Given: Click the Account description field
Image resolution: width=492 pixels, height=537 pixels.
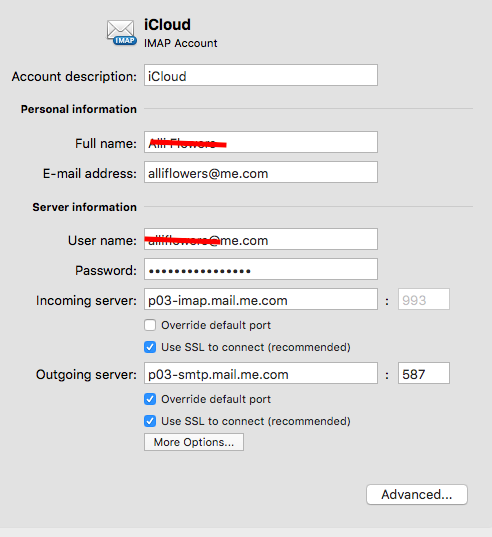Looking at the screenshot, I should coord(261,75).
